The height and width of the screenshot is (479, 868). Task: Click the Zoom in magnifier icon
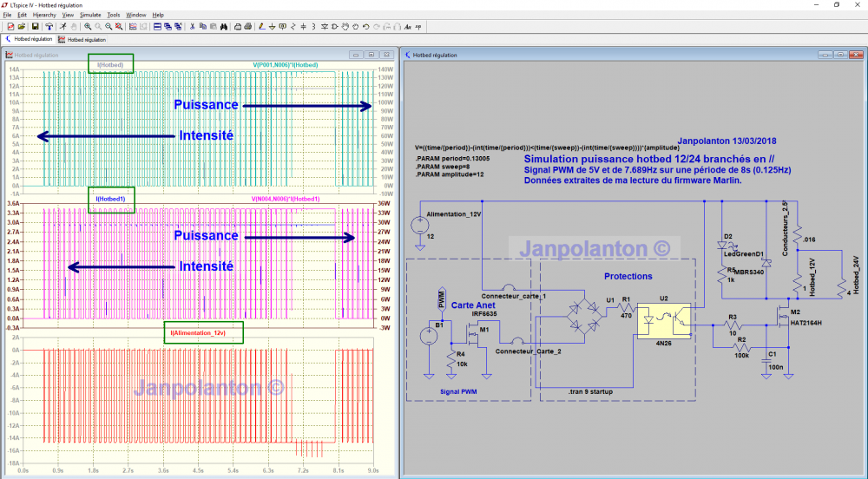tap(88, 27)
